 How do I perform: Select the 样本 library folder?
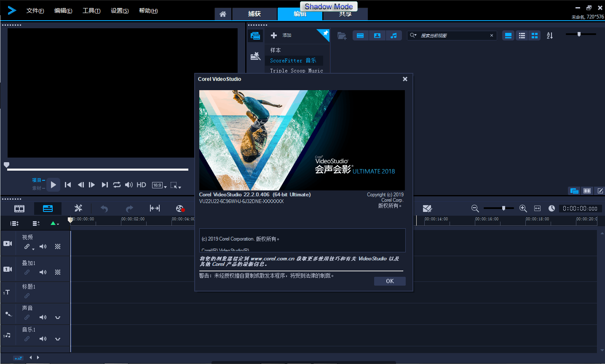[x=276, y=50]
